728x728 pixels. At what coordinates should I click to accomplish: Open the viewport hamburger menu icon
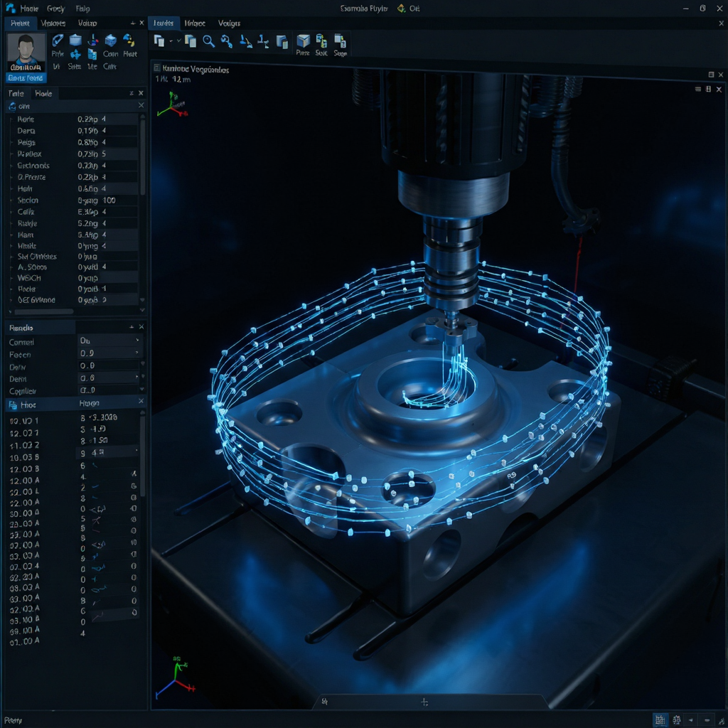coord(698,89)
